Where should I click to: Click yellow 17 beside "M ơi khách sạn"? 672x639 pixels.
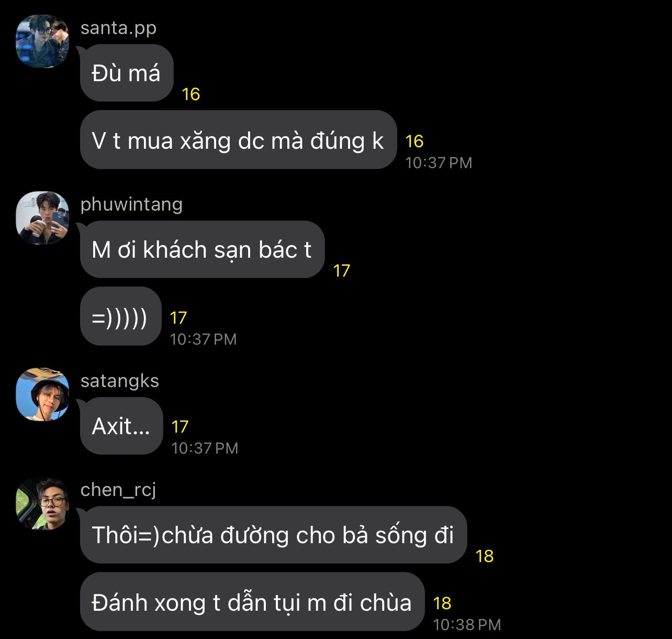click(x=341, y=271)
